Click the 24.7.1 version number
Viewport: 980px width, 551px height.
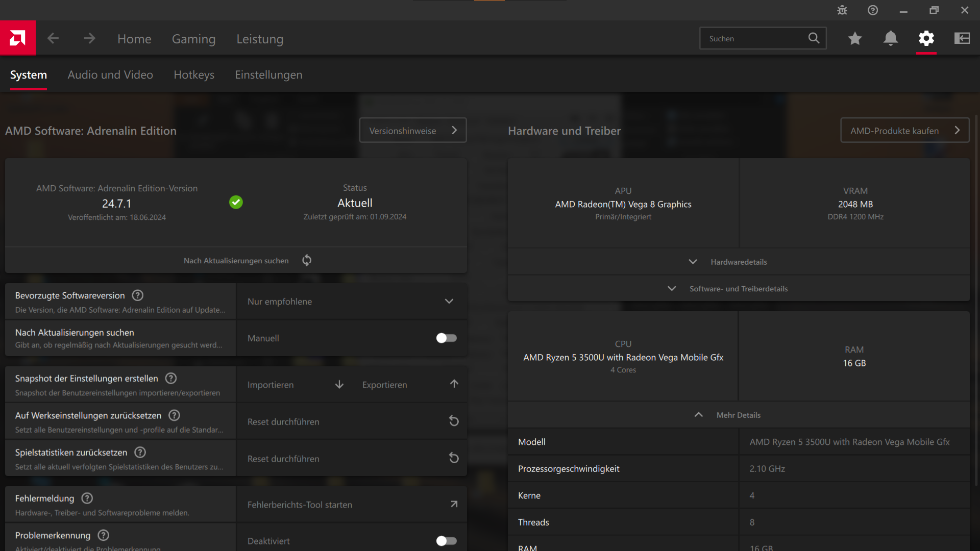click(x=117, y=204)
